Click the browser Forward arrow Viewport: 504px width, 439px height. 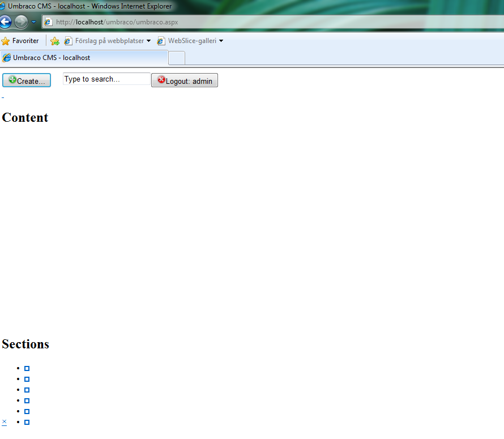(21, 22)
